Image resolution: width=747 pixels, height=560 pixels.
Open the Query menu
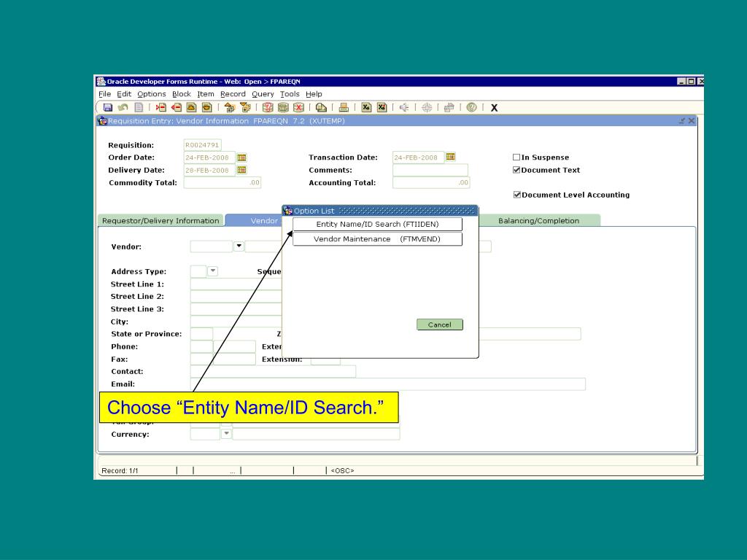[263, 94]
